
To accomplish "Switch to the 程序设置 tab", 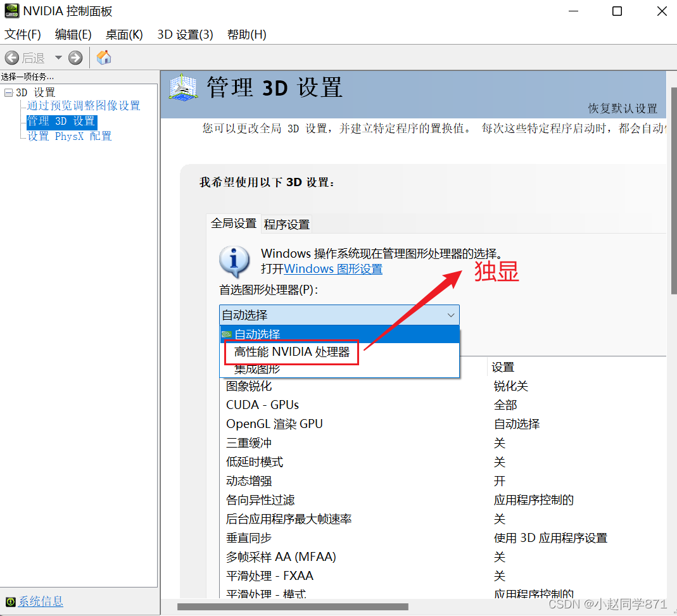I will (x=287, y=225).
